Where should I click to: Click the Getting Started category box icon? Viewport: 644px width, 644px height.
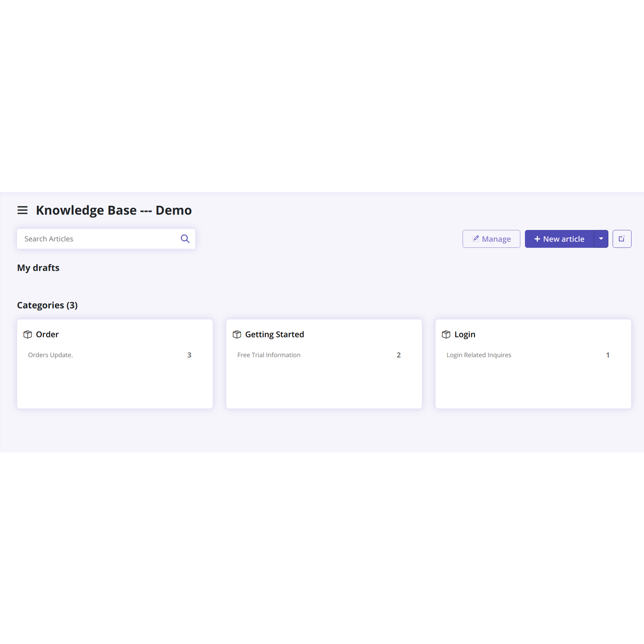tap(237, 335)
